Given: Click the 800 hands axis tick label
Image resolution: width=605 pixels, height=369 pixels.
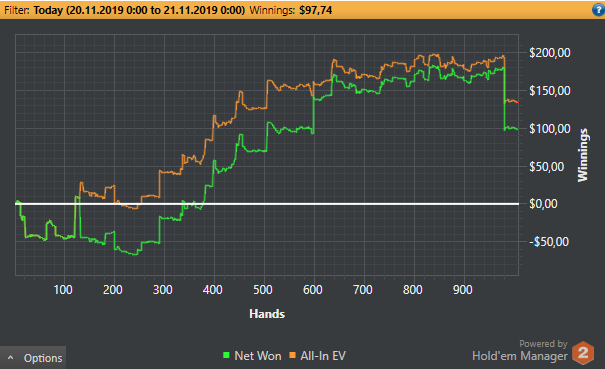Looking at the screenshot, I should tap(412, 289).
